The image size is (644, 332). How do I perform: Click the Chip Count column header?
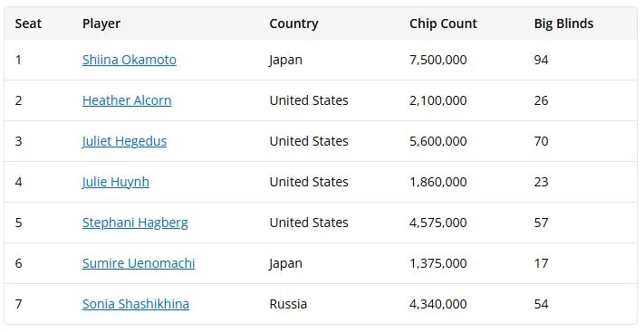point(443,24)
